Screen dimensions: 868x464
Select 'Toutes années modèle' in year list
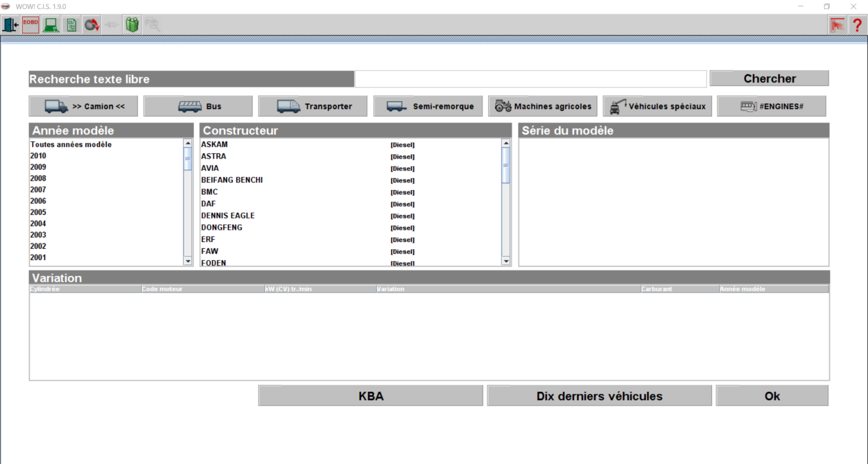(106, 145)
